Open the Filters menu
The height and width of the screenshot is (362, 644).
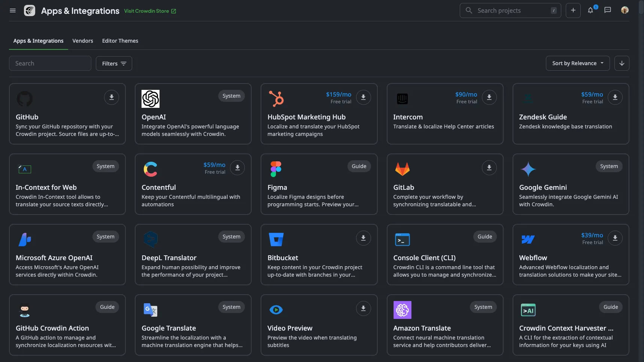point(114,64)
